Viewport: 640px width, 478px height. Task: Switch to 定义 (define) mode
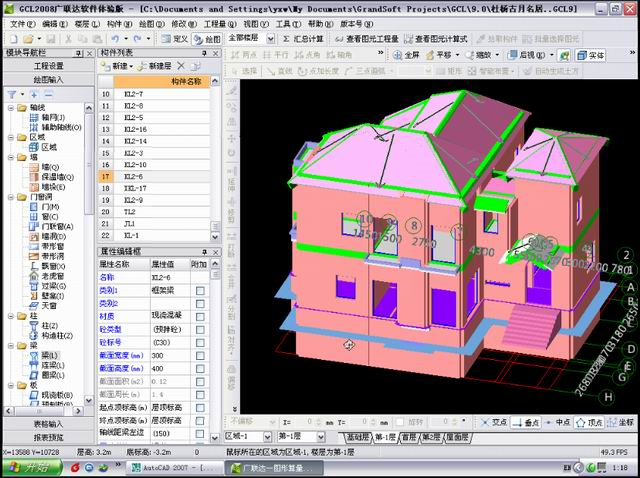175,39
